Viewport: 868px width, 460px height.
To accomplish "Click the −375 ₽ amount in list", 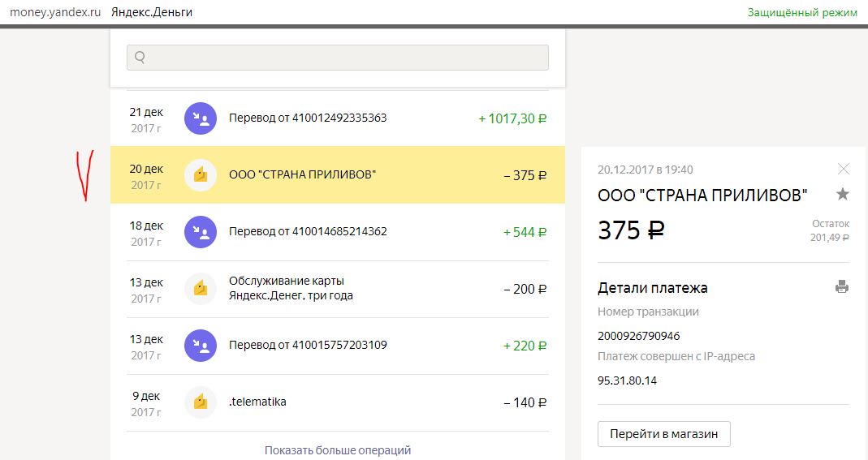I will point(525,175).
